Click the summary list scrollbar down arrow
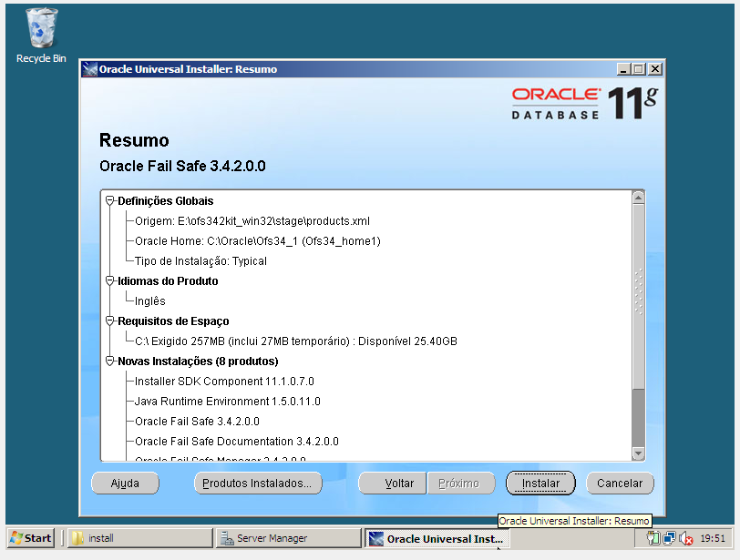 [639, 453]
